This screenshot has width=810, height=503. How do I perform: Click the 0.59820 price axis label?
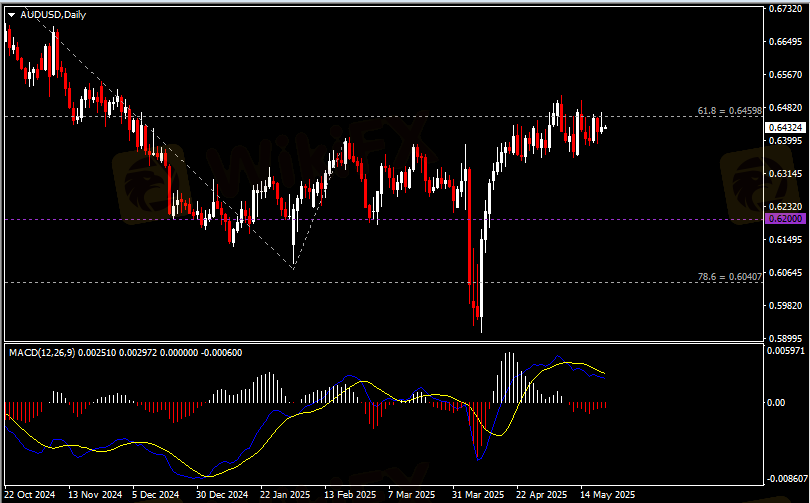click(x=785, y=305)
